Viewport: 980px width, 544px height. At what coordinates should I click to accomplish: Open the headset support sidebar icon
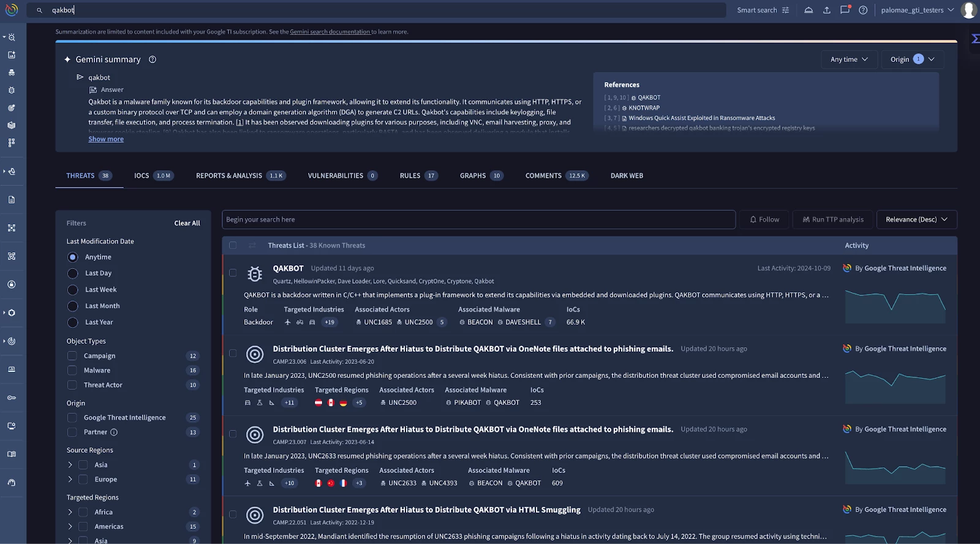pos(12,483)
